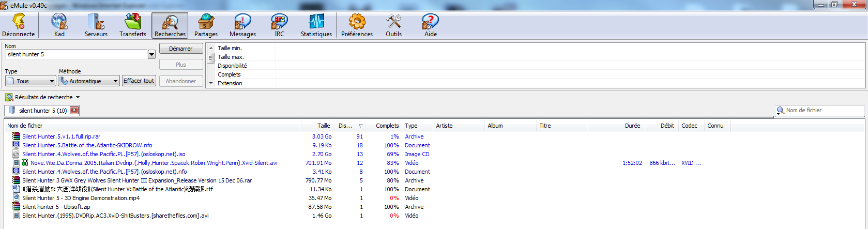Sort results by Complets column

(384, 126)
